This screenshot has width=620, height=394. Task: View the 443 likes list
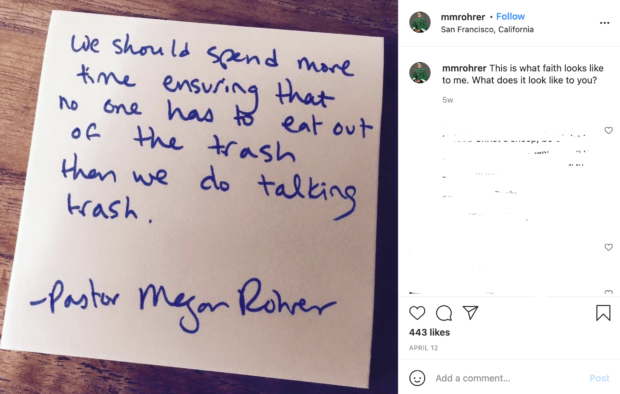click(x=429, y=332)
